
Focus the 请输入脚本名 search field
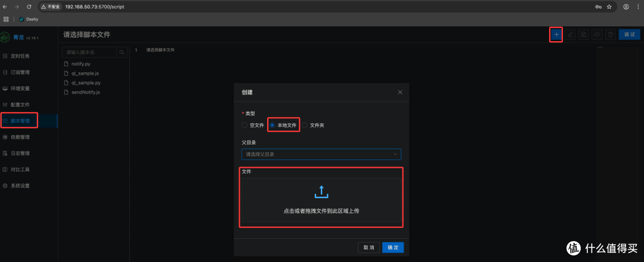[x=89, y=53]
